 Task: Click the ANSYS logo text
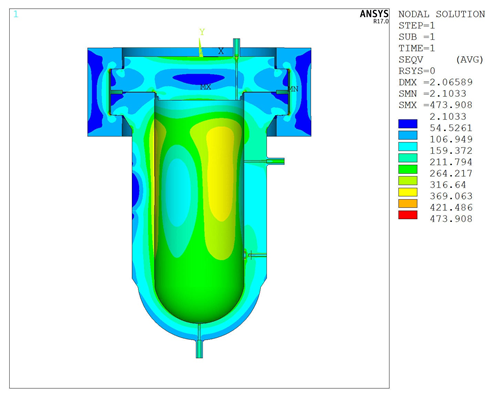click(374, 14)
